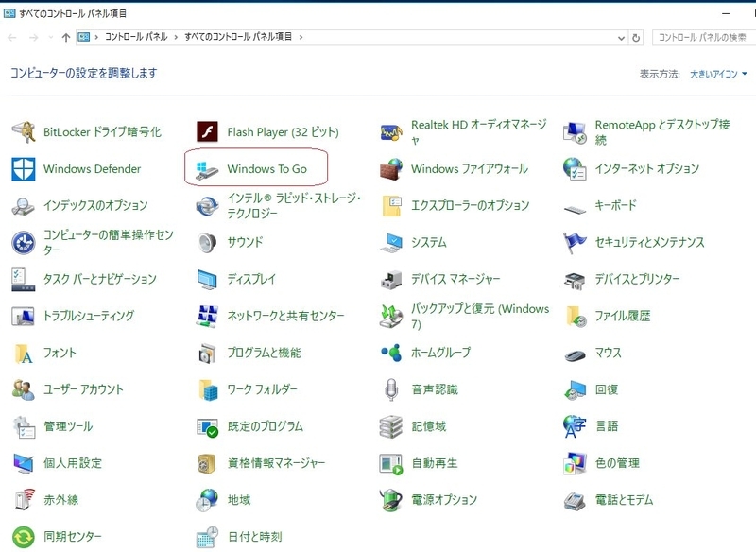Expand address bar history dropdown arrow
The height and width of the screenshot is (552, 756).
621,38
